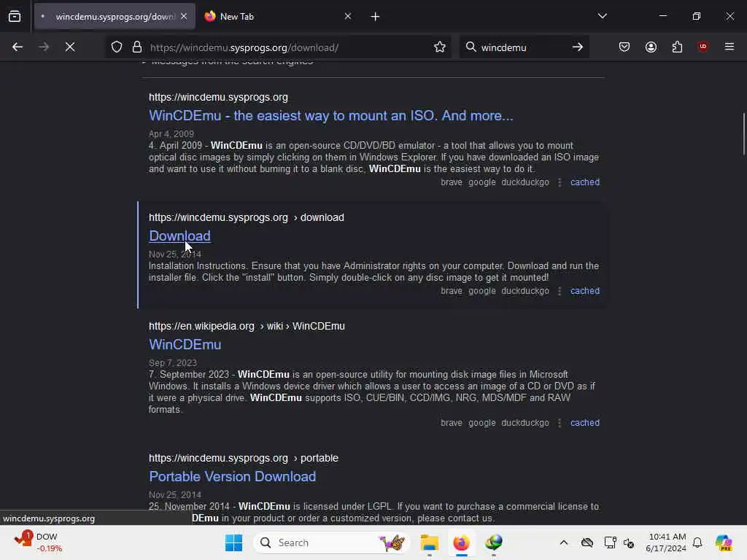Bookmark this page with star icon

[x=440, y=47]
